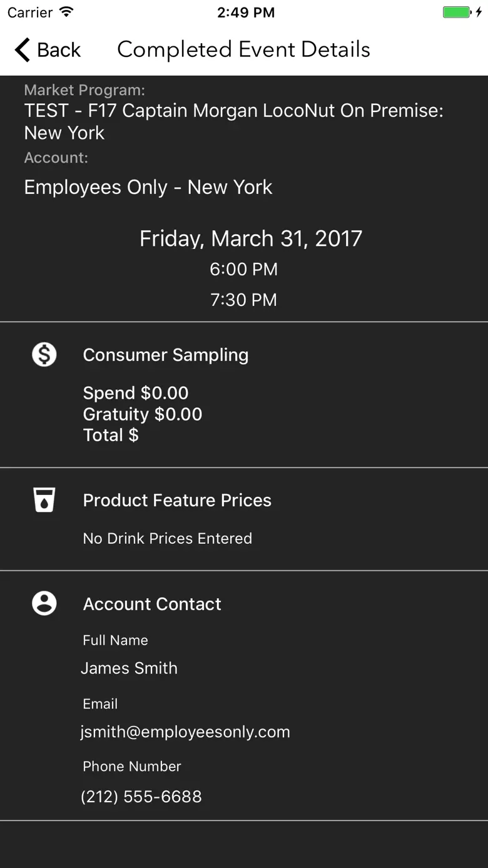Tap the No Drink Prices Entered text
Screen dimensions: 488x868
tap(168, 538)
